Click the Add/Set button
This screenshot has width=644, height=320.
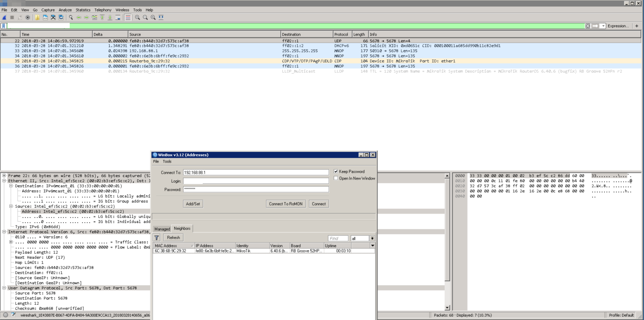[193, 204]
